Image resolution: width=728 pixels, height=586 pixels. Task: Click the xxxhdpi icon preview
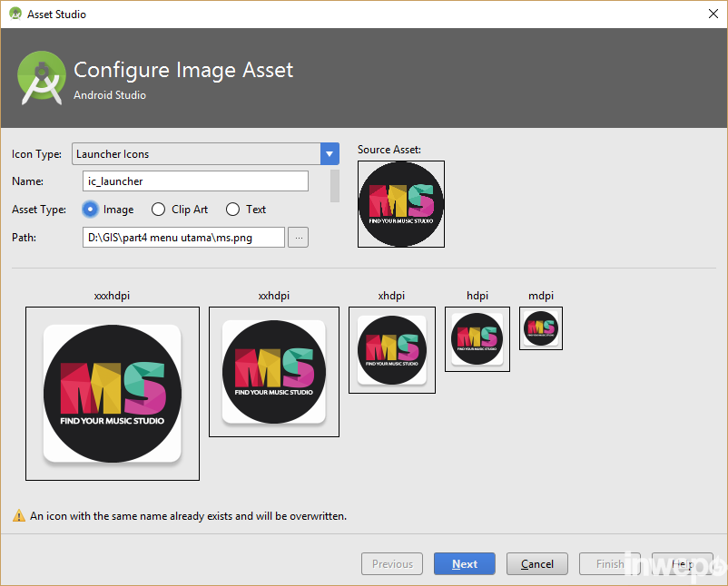coord(113,394)
